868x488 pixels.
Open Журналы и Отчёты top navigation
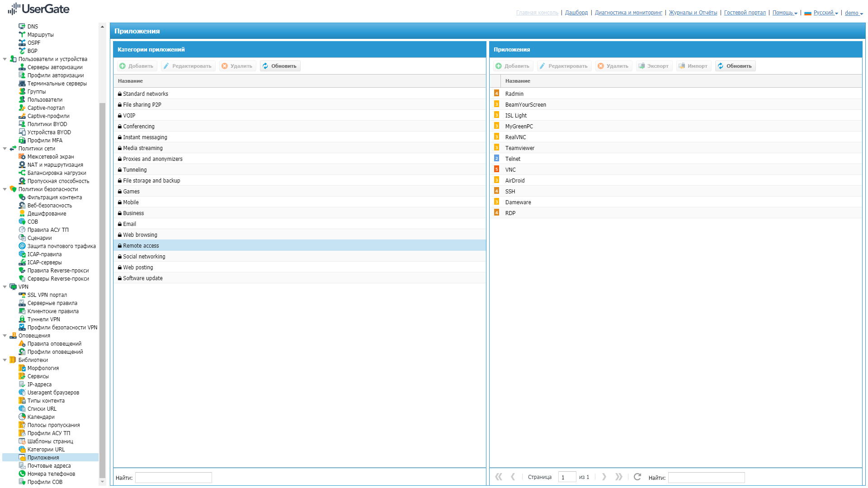tap(693, 13)
